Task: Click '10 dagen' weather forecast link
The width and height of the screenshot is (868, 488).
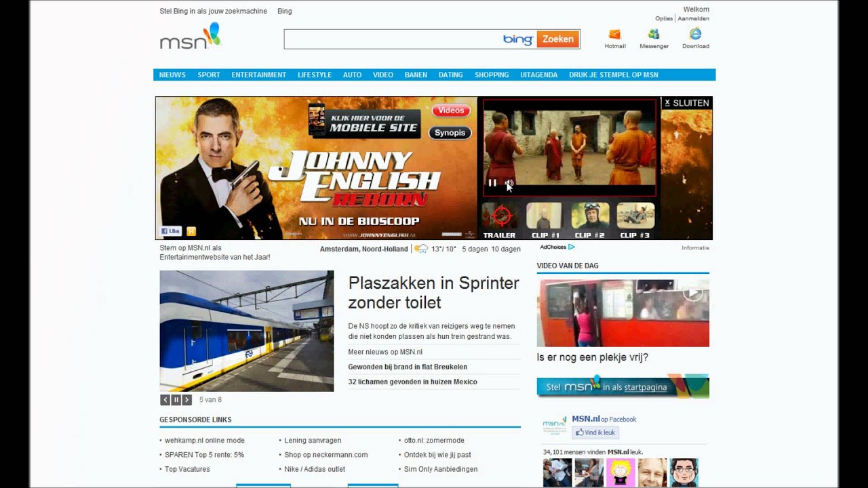Action: pyautogui.click(x=506, y=249)
